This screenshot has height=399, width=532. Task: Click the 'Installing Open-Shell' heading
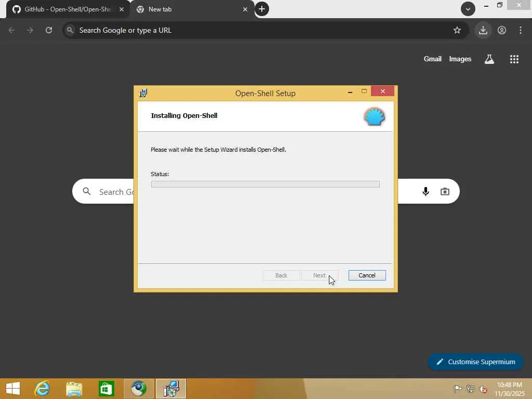pos(184,116)
